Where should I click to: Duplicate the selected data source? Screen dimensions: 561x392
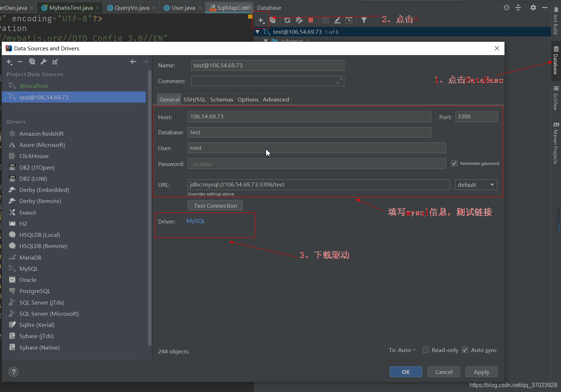coord(32,62)
